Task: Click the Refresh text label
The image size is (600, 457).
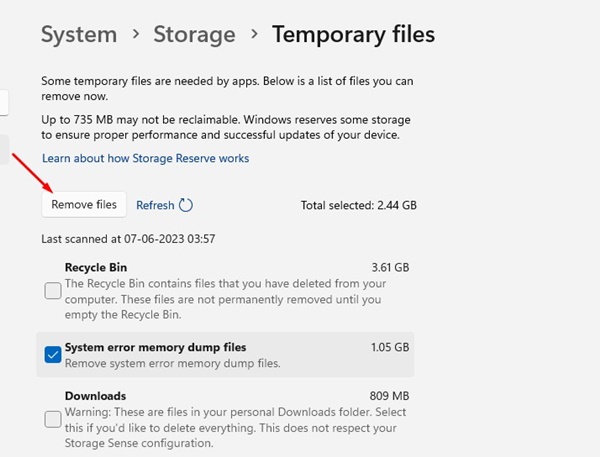Action: click(x=155, y=205)
